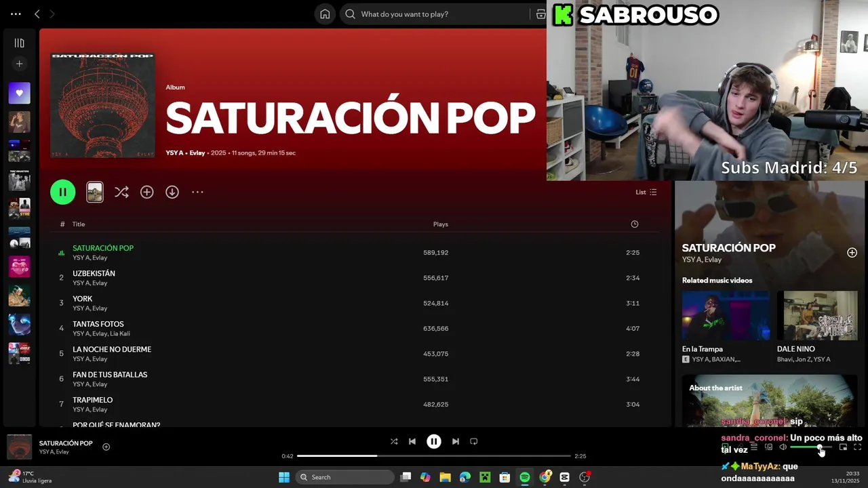Play track SATURACIÓN POP in the list
Image resolution: width=868 pixels, height=488 pixels.
353,252
